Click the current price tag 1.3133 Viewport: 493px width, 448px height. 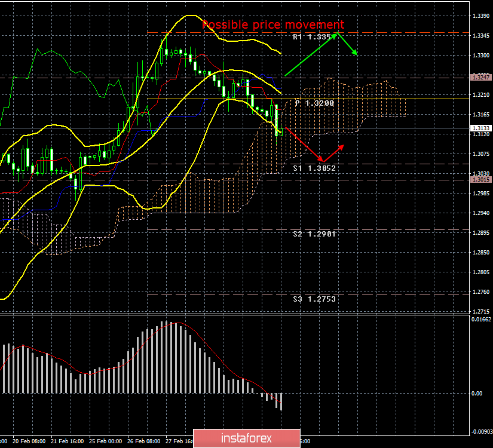(481, 128)
